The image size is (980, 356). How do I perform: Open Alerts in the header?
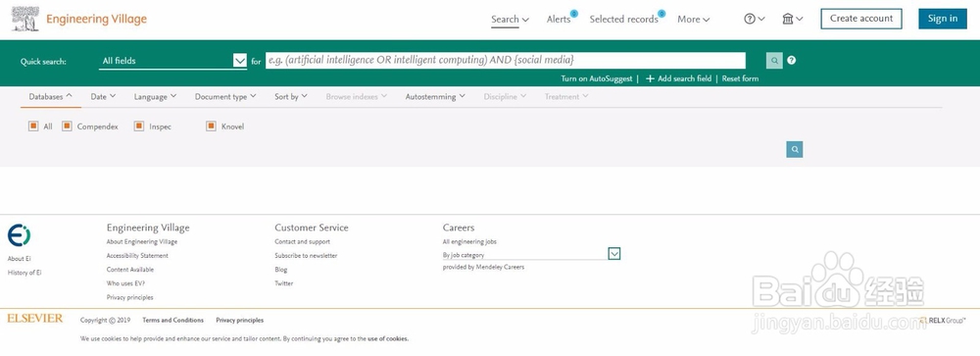pyautogui.click(x=559, y=20)
